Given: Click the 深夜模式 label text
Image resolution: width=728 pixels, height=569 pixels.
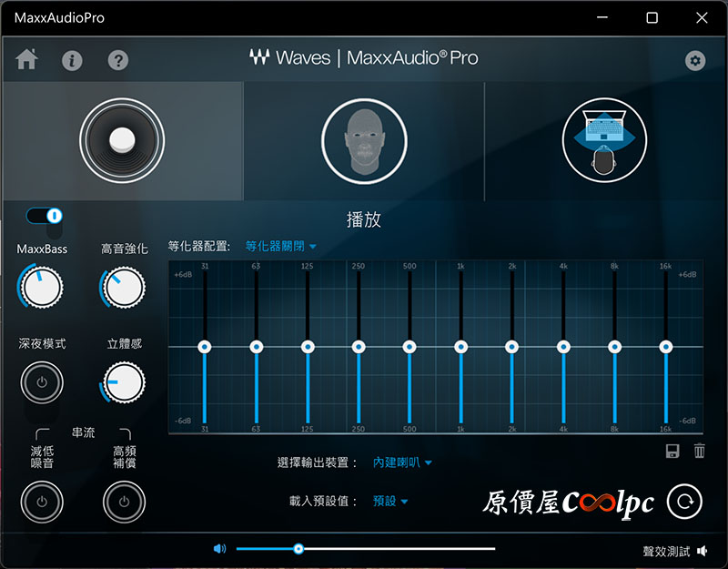Looking at the screenshot, I should coord(42,344).
